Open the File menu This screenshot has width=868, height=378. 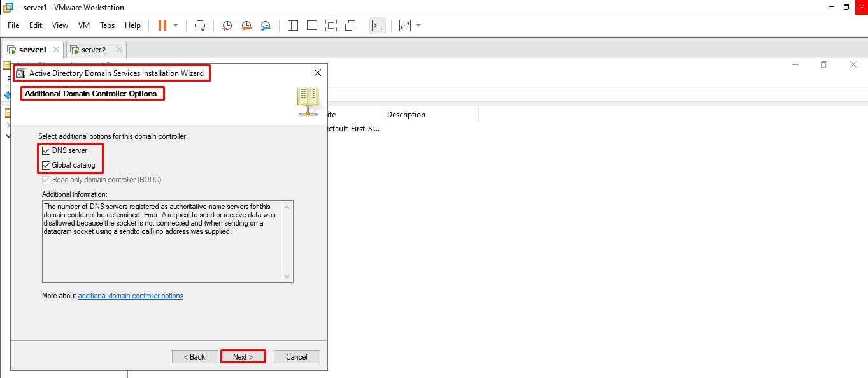[x=13, y=25]
